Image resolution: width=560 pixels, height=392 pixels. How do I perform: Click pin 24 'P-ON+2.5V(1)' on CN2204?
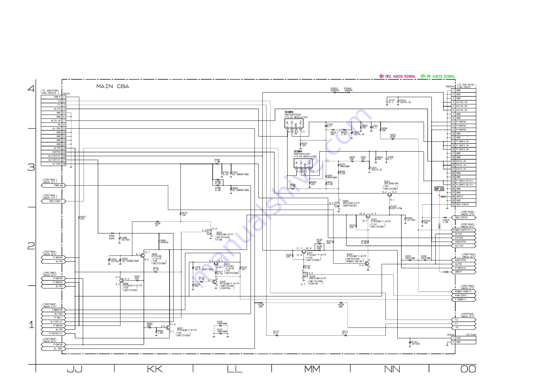[464, 181]
